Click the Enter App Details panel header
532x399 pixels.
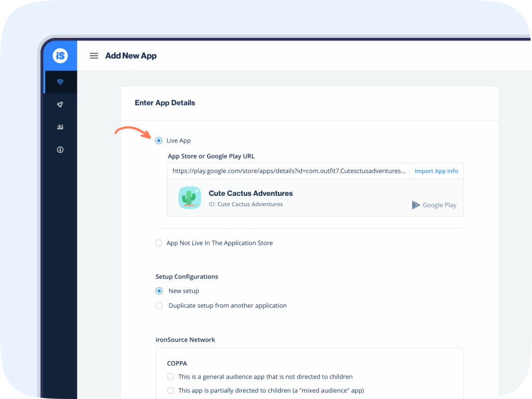click(x=165, y=102)
